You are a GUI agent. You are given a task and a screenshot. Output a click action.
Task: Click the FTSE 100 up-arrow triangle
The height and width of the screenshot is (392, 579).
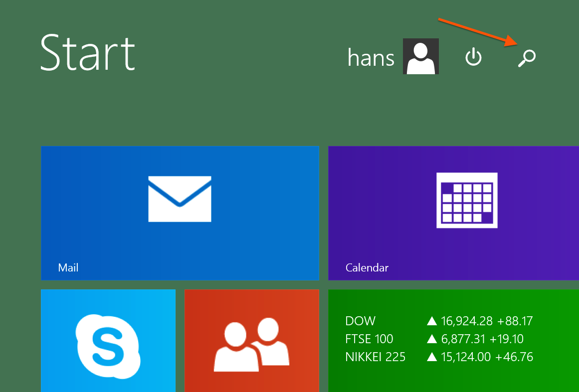point(432,339)
